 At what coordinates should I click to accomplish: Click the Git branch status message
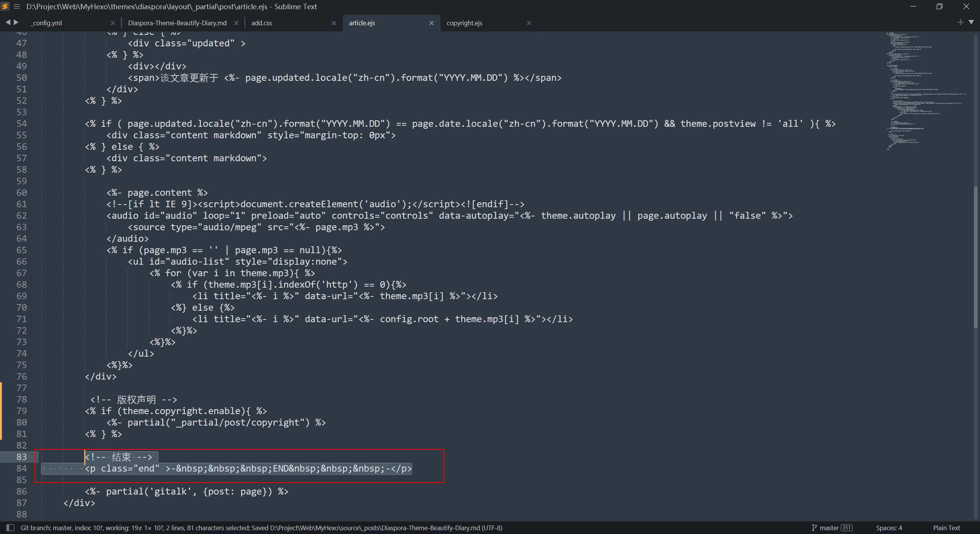click(261, 527)
